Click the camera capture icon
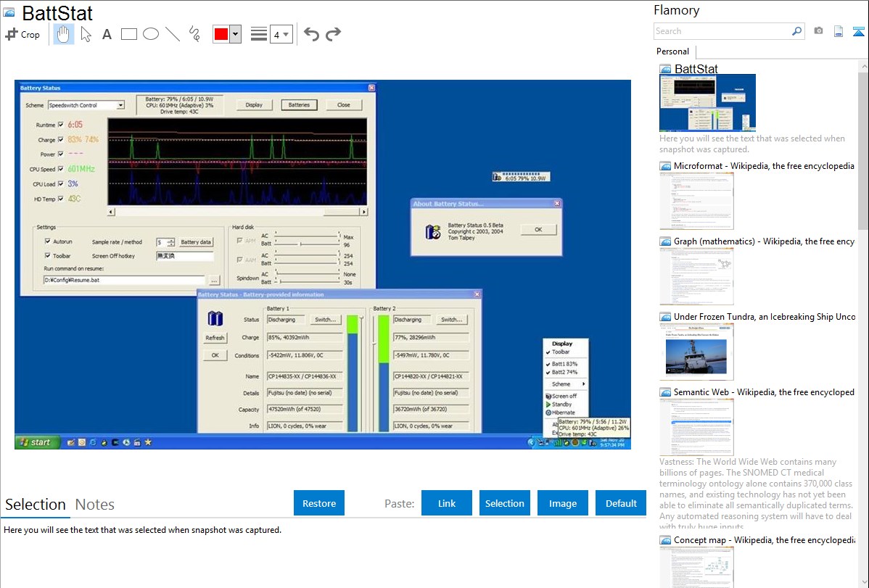This screenshot has height=588, width=869. 818,31
